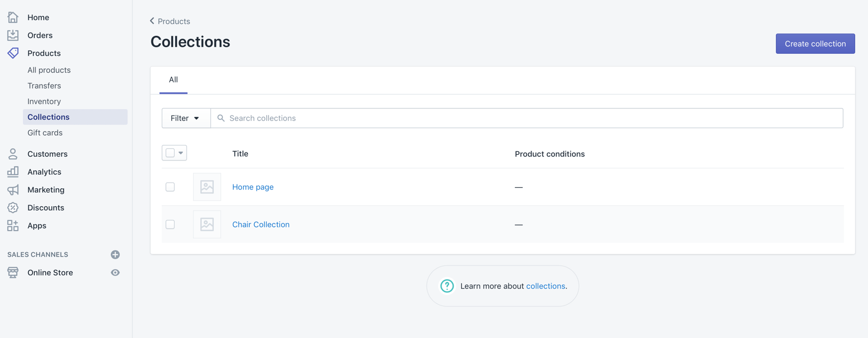Go to All products
The width and height of the screenshot is (868, 338).
click(x=49, y=70)
